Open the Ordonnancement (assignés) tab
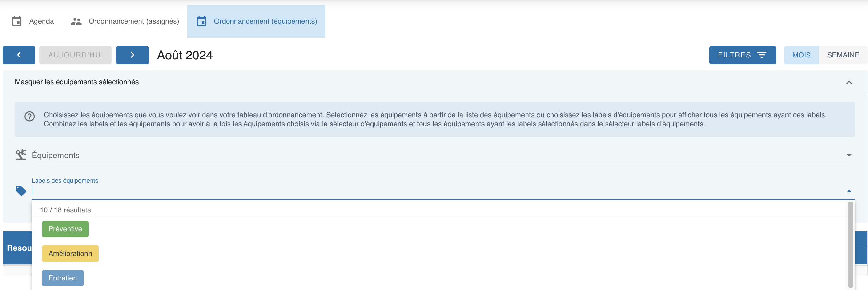This screenshot has height=290, width=868. pos(133,21)
